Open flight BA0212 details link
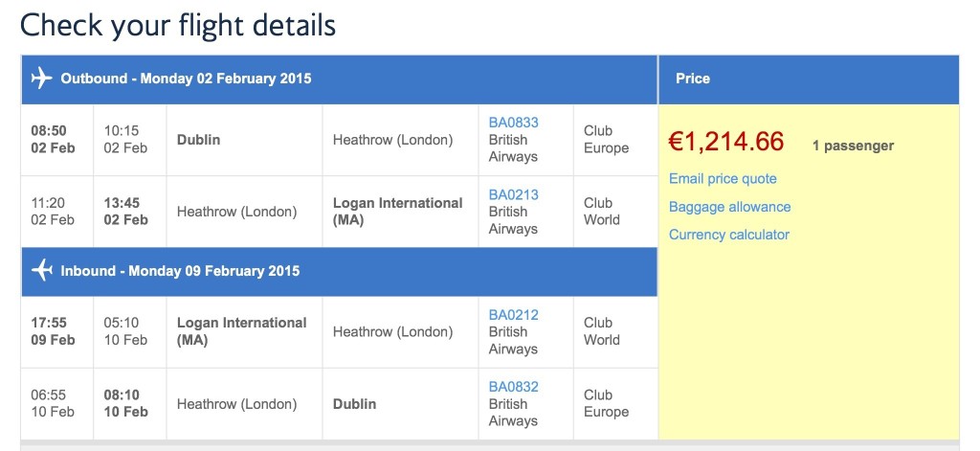This screenshot has width=980, height=451. [513, 315]
